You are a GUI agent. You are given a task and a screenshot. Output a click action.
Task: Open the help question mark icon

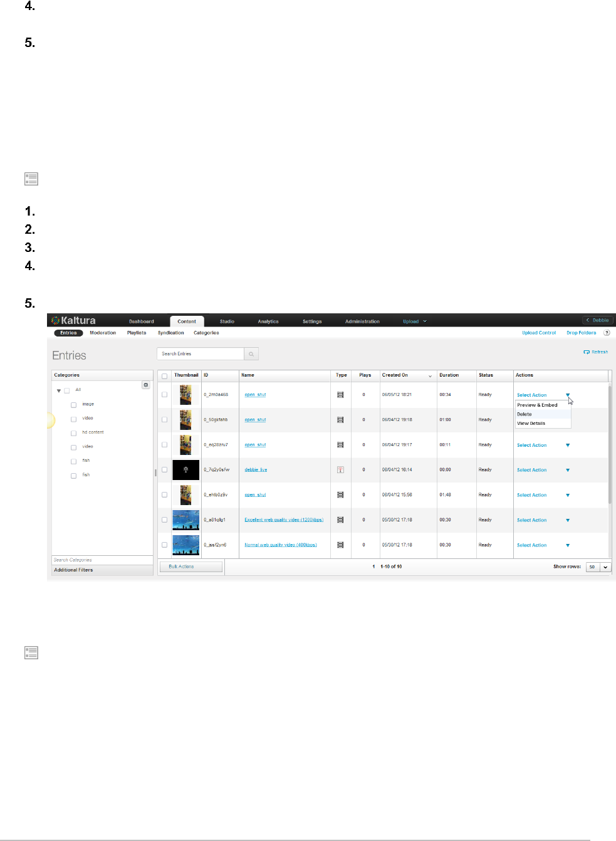point(607,333)
